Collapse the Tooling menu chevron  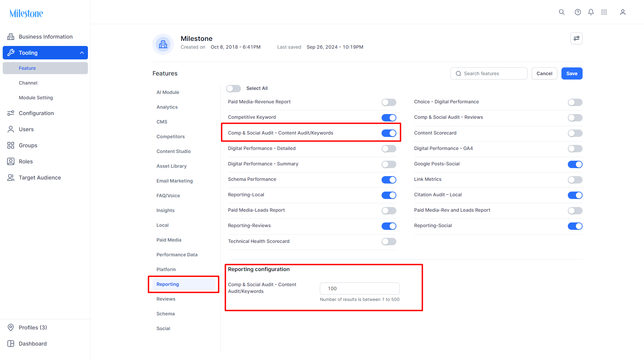tap(82, 53)
